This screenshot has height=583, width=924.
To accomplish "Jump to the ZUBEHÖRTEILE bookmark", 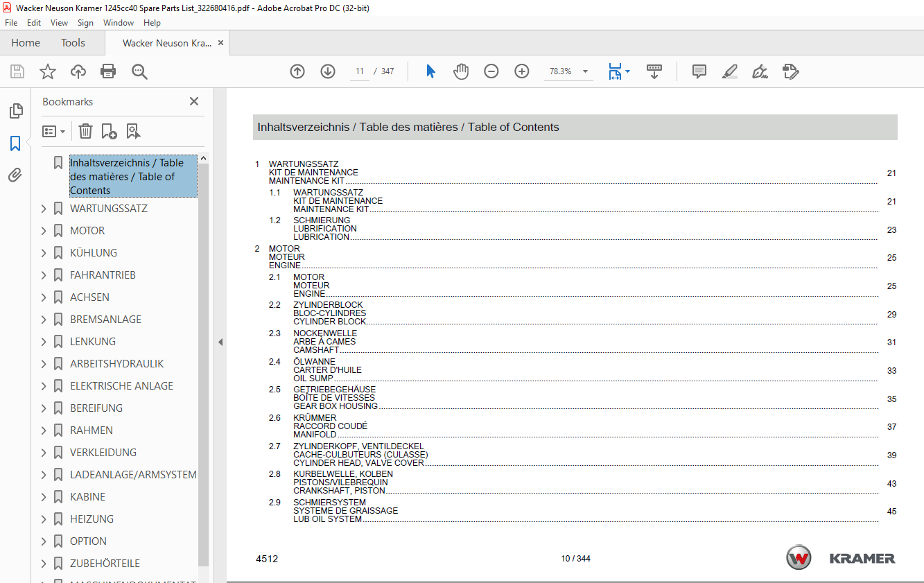I will pyautogui.click(x=105, y=564).
